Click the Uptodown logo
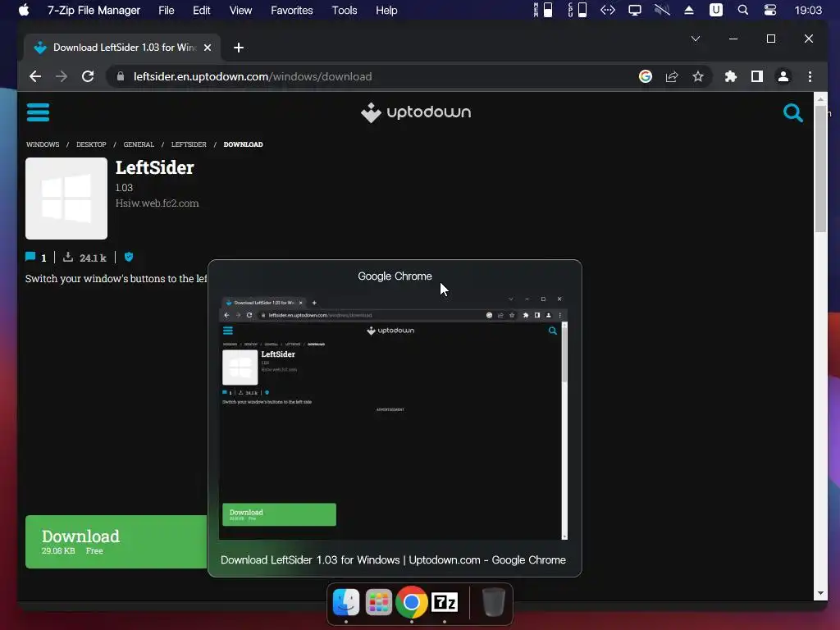This screenshot has width=840, height=630. click(x=416, y=112)
